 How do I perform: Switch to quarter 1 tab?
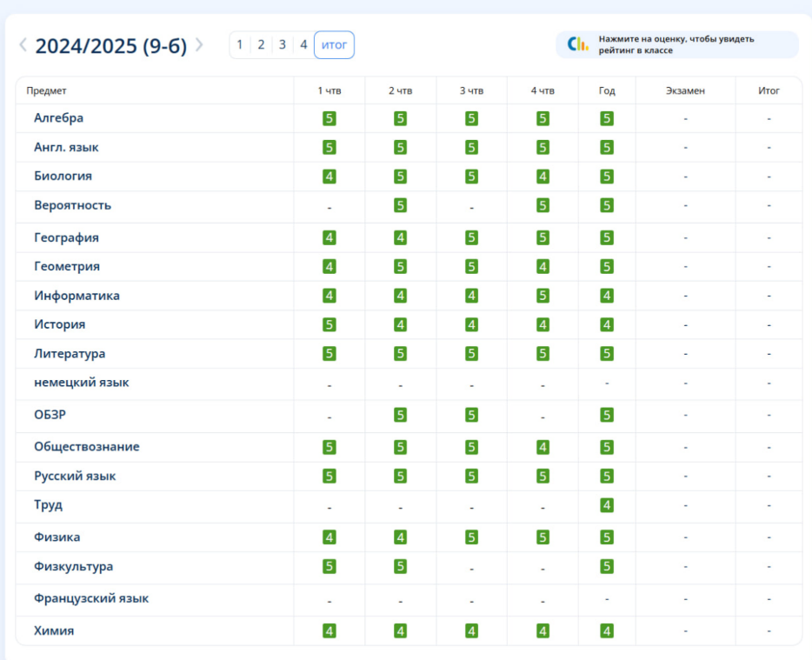point(240,44)
